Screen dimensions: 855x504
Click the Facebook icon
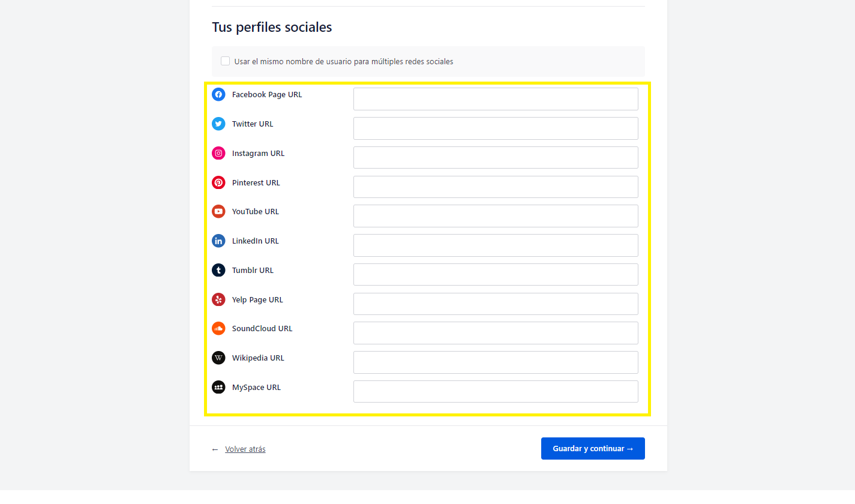(218, 94)
